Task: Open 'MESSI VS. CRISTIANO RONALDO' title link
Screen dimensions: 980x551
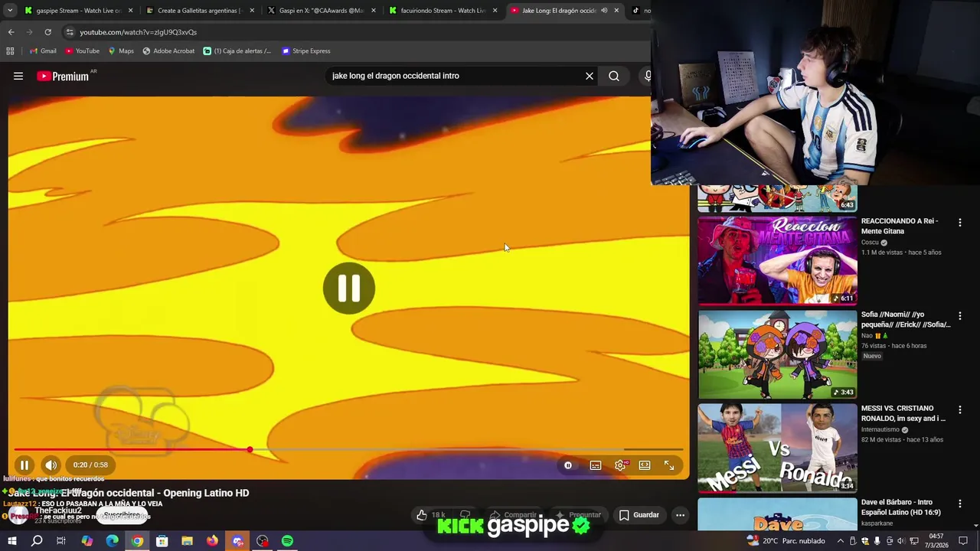Action: (903, 413)
